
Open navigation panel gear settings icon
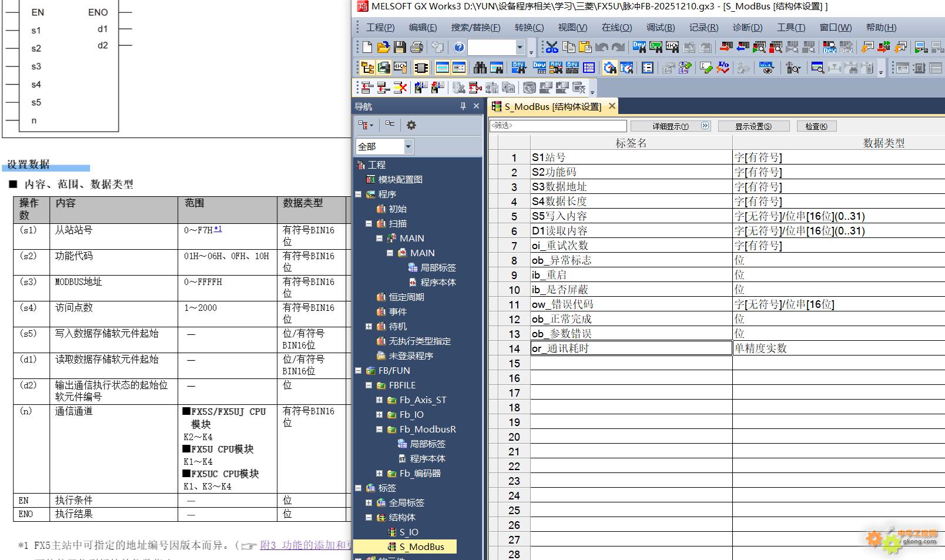pos(411,125)
